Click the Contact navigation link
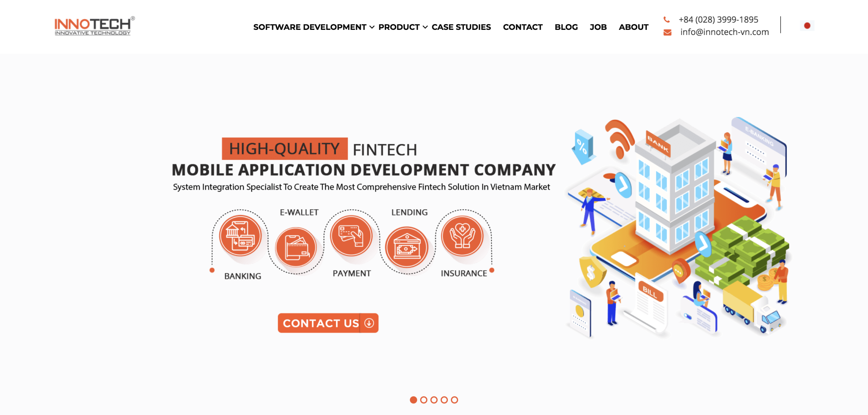The height and width of the screenshot is (415, 868). point(522,26)
